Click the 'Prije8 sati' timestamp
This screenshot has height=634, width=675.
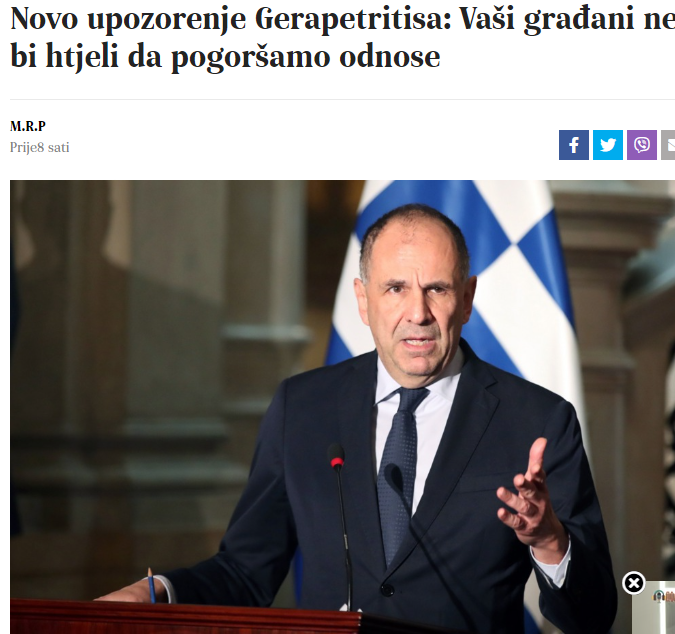tap(40, 148)
